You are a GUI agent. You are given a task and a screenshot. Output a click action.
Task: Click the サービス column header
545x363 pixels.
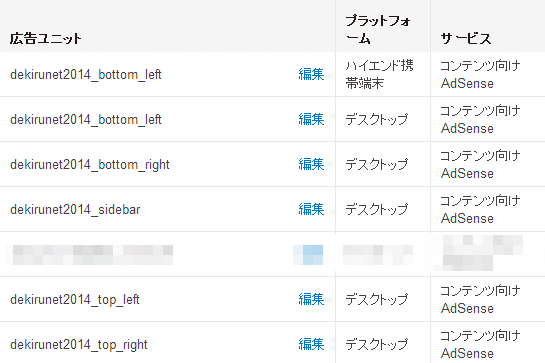pos(466,38)
